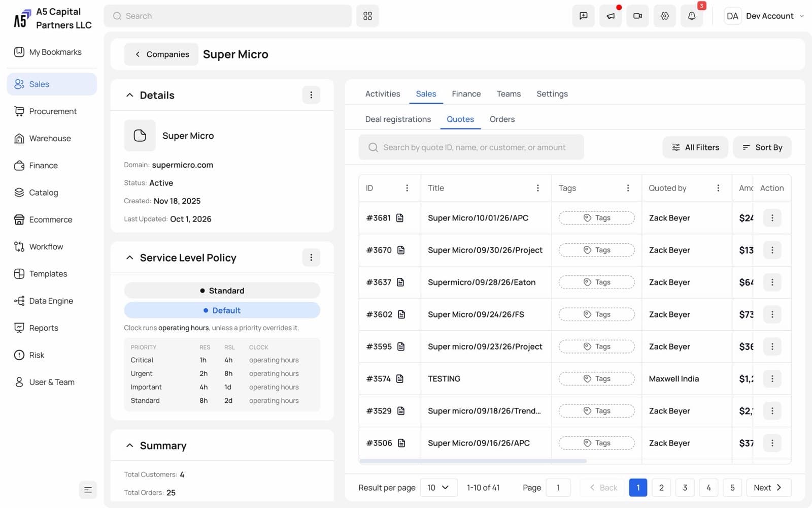This screenshot has height=508, width=812.
Task: Go back to Companies list
Action: tap(161, 54)
